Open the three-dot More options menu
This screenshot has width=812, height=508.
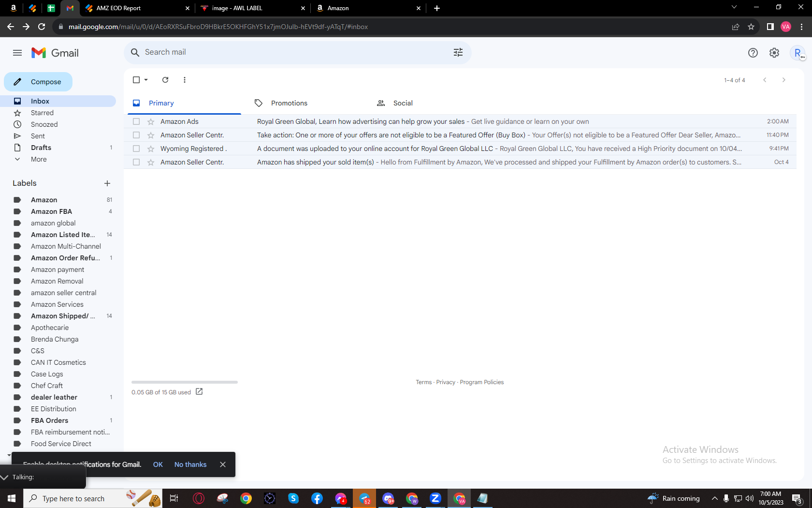point(185,80)
